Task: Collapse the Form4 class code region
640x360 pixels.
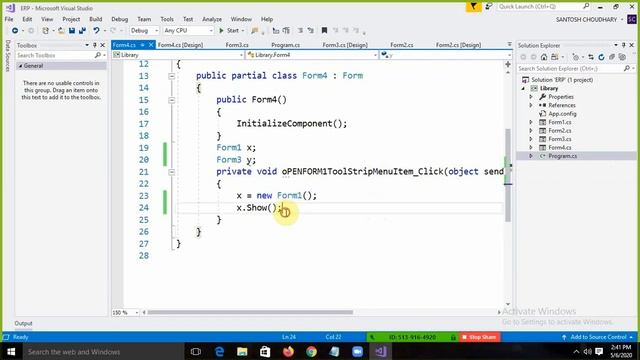Action: pyautogui.click(x=172, y=76)
